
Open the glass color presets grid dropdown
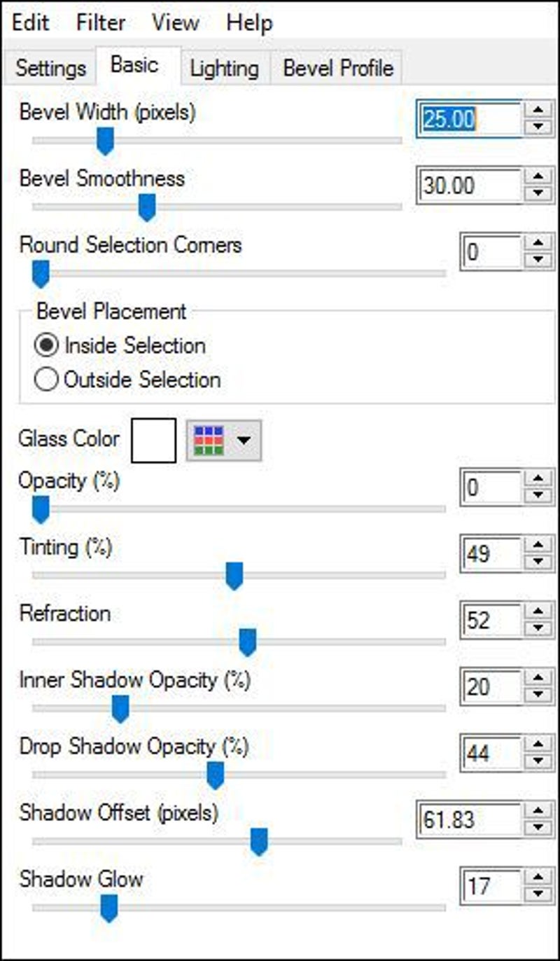pyautogui.click(x=225, y=441)
